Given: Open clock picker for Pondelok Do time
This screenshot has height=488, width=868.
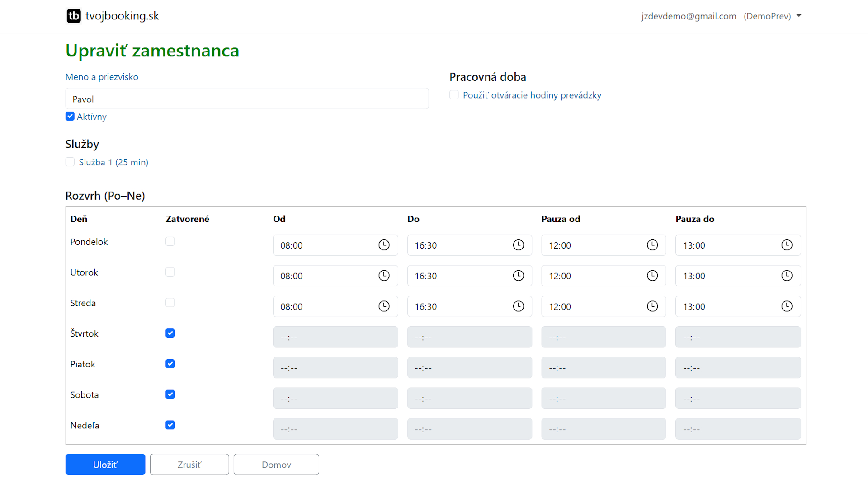Looking at the screenshot, I should tap(518, 245).
